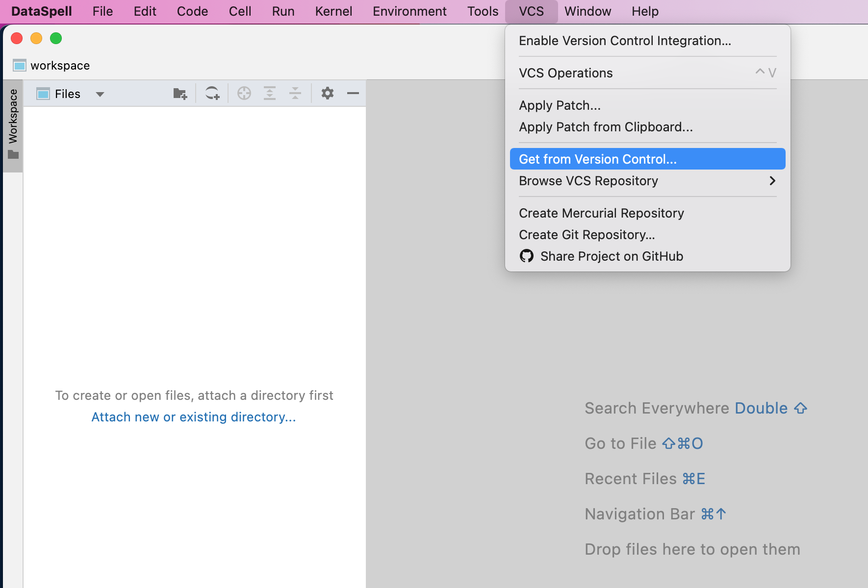Open the Kernel menu
Viewport: 868px width, 588px height.
[333, 11]
